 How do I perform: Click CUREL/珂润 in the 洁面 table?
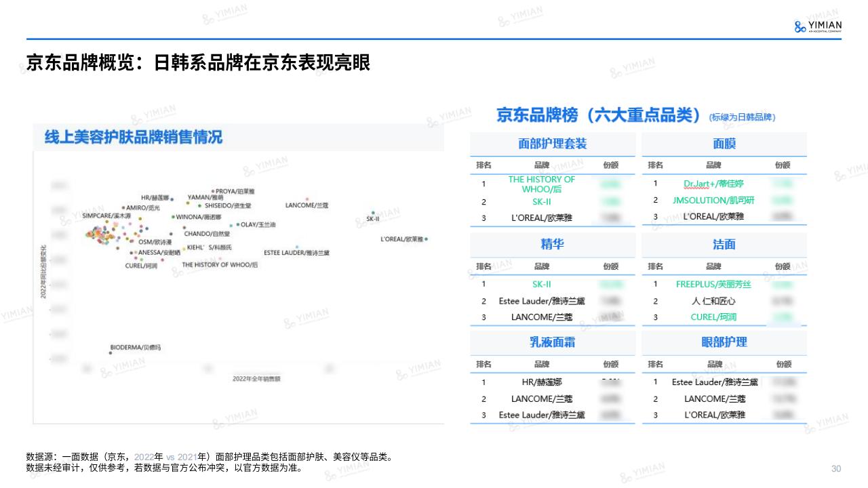713,317
